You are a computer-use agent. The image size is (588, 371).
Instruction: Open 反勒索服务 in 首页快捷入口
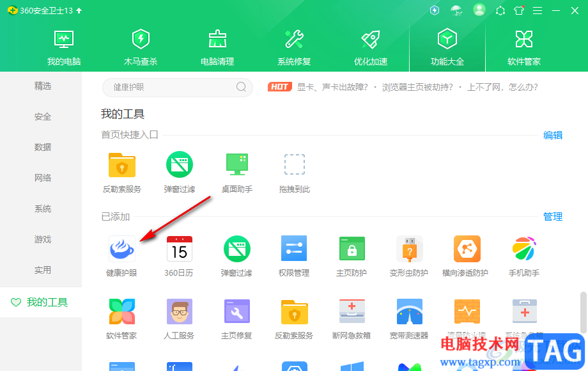pos(122,173)
